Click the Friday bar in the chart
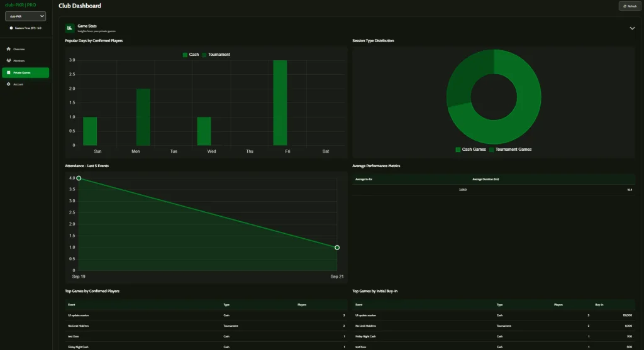Screen dimensions: 644x350 280,103
